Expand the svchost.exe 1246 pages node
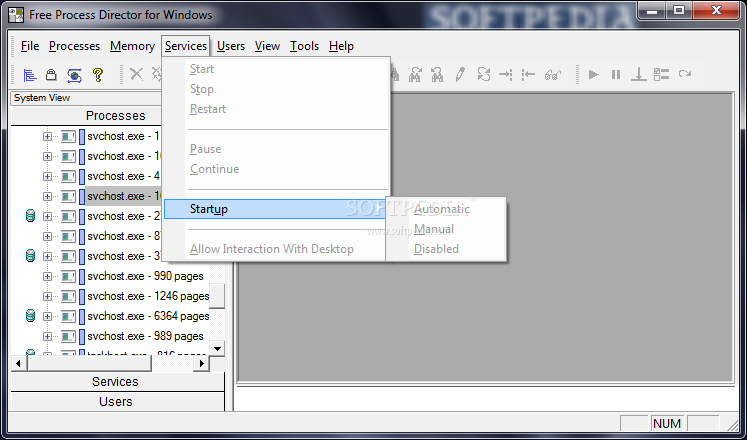The height and width of the screenshot is (440, 747). point(47,296)
